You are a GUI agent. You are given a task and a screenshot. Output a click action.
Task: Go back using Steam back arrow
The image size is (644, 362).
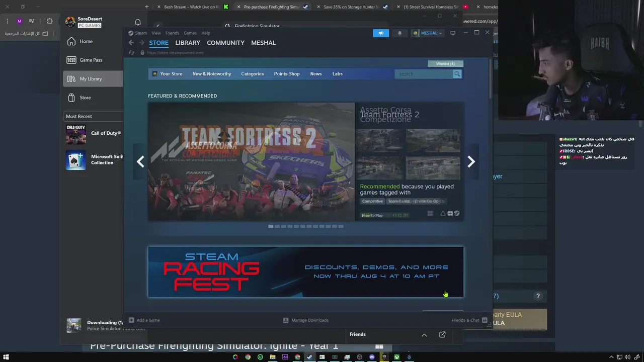(131, 43)
